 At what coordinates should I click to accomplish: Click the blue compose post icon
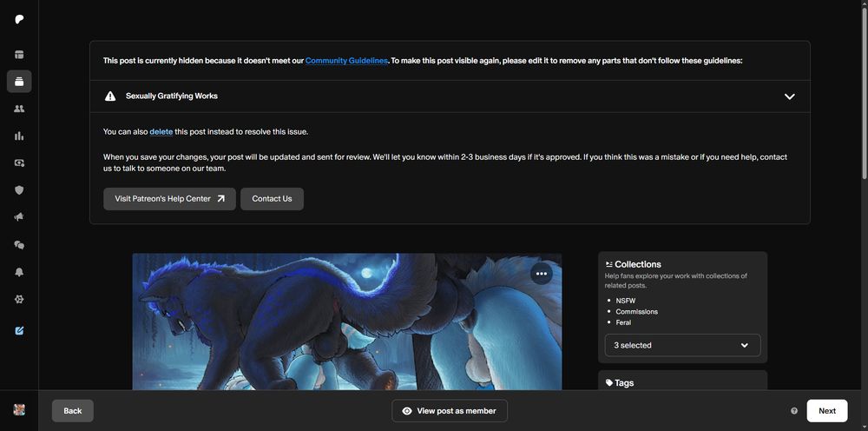point(19,331)
